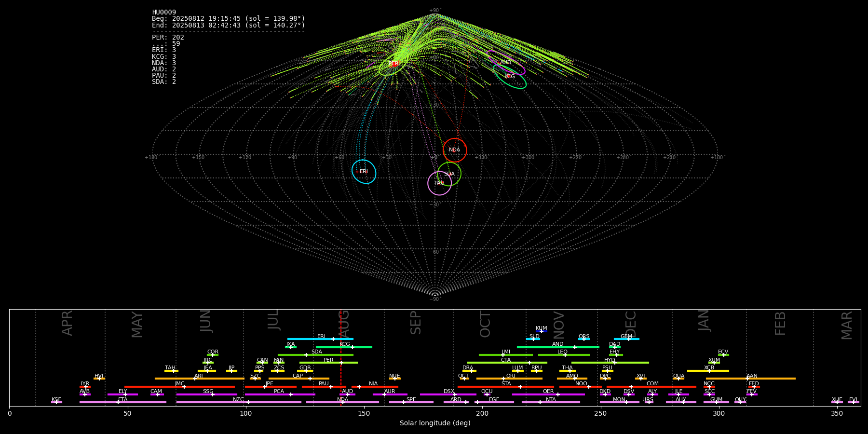Click the green SDA radiant circle on sky map
The height and width of the screenshot is (434, 868).
pyautogui.click(x=449, y=174)
